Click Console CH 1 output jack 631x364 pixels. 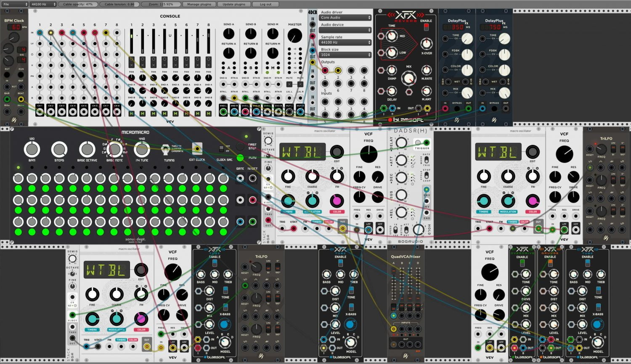(x=40, y=112)
